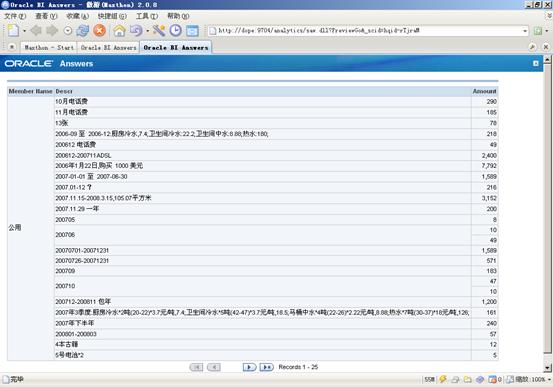Jump to the last records page

click(x=267, y=367)
